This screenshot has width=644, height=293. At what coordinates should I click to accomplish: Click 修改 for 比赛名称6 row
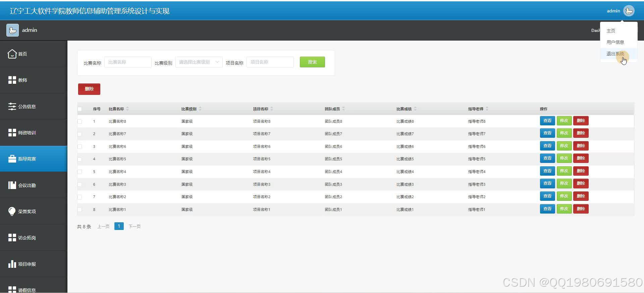564,146
